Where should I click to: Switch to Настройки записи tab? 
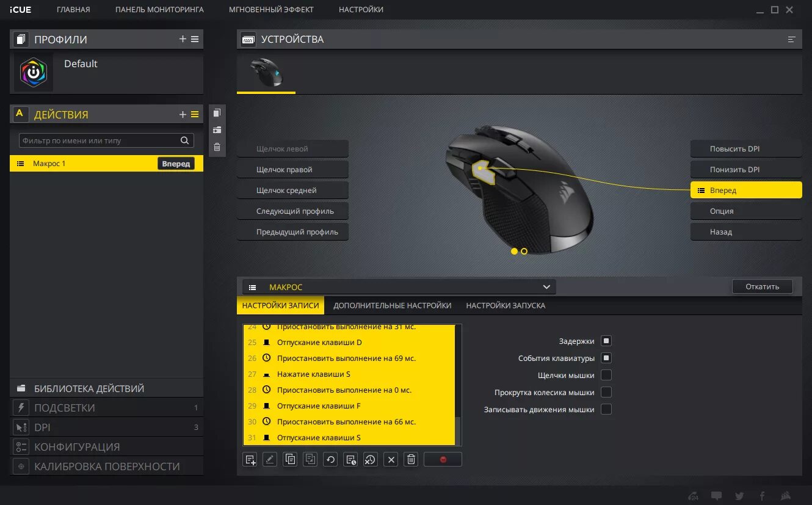click(x=281, y=305)
